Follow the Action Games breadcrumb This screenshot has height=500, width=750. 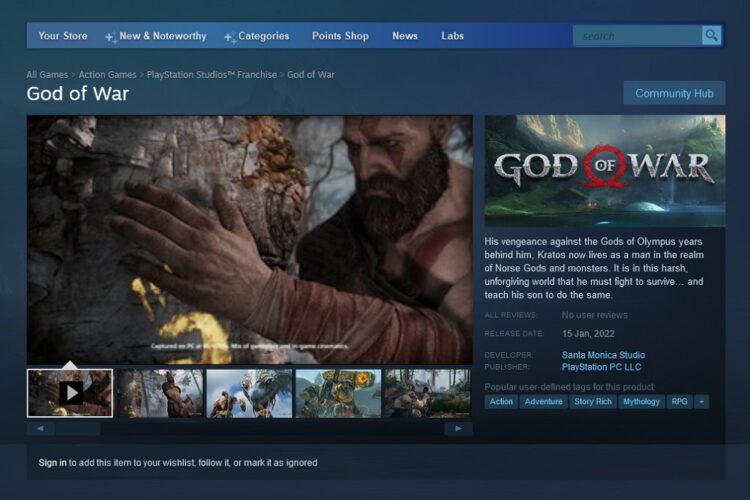pos(107,75)
